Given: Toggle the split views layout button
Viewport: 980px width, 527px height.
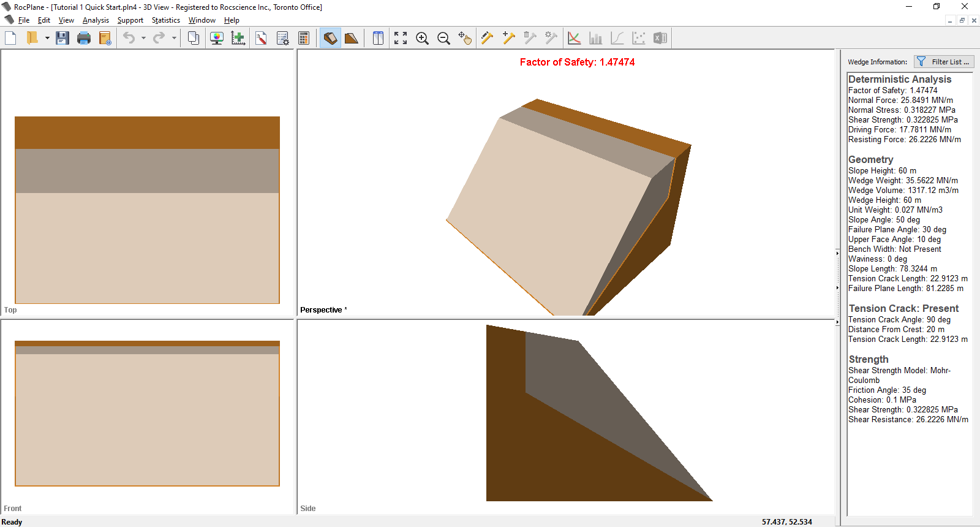Looking at the screenshot, I should point(378,38).
